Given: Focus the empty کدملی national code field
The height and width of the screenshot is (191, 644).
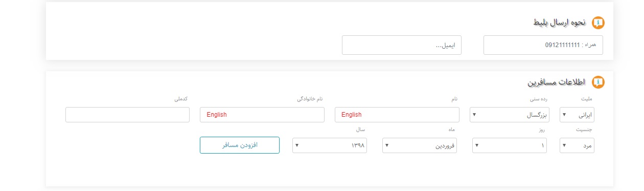Looking at the screenshot, I should (127, 115).
